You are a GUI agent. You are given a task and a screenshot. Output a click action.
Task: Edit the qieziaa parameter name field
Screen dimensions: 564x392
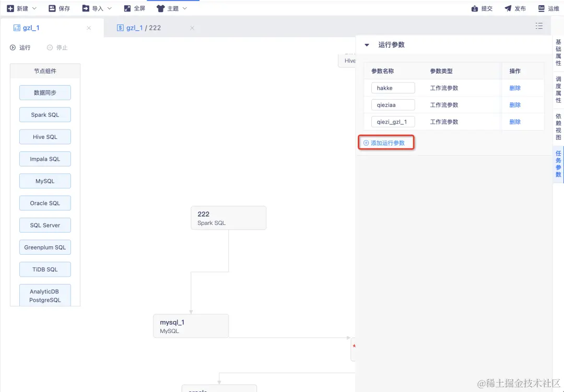pyautogui.click(x=393, y=105)
